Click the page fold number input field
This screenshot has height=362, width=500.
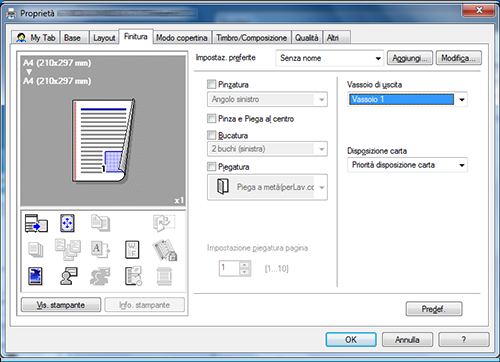(229, 268)
